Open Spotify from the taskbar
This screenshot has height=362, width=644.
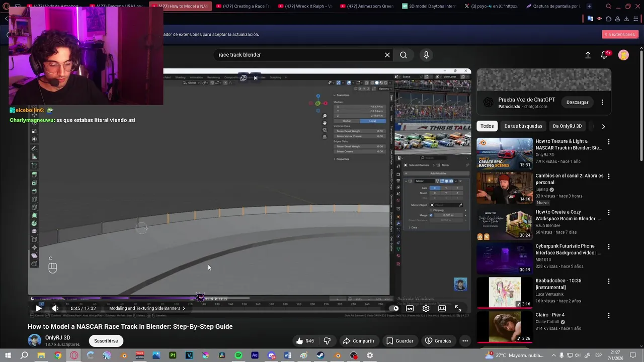tap(238, 355)
